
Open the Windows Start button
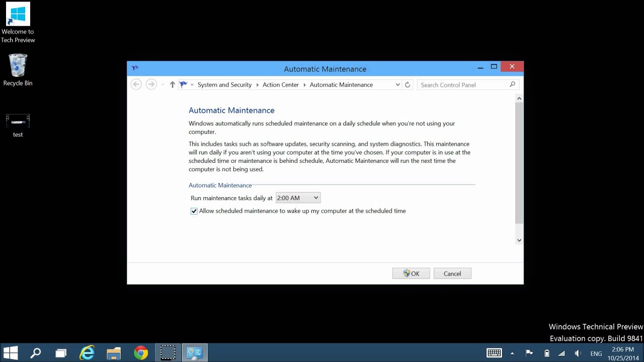click(11, 353)
